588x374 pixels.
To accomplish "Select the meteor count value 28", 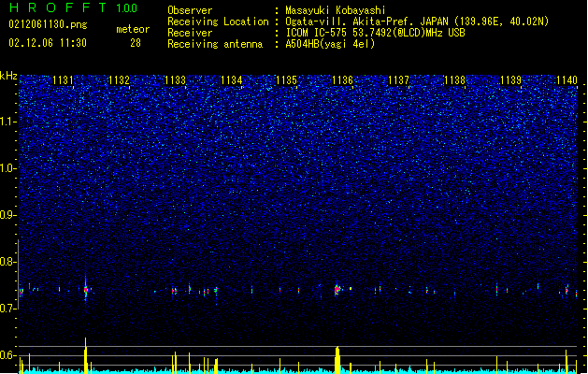I will (x=136, y=43).
